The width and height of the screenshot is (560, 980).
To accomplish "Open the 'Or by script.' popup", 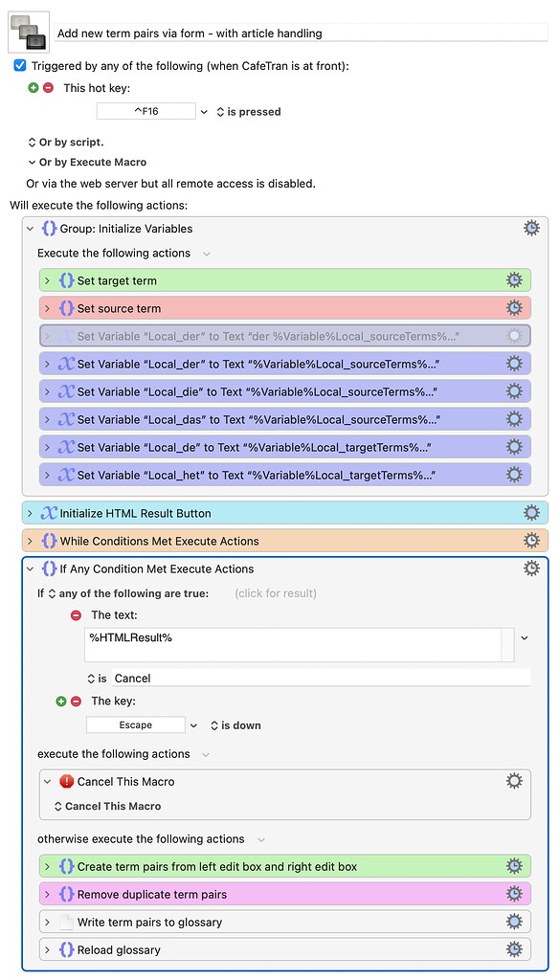I will tap(66, 142).
